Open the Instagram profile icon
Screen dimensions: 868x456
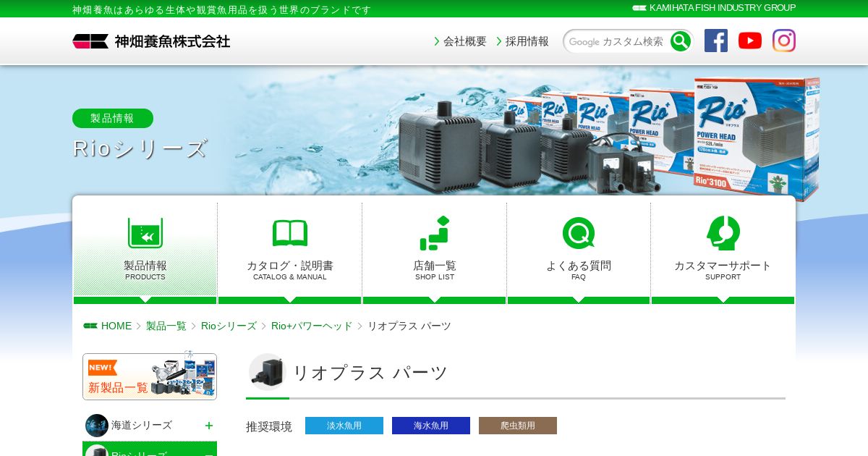pyautogui.click(x=784, y=41)
